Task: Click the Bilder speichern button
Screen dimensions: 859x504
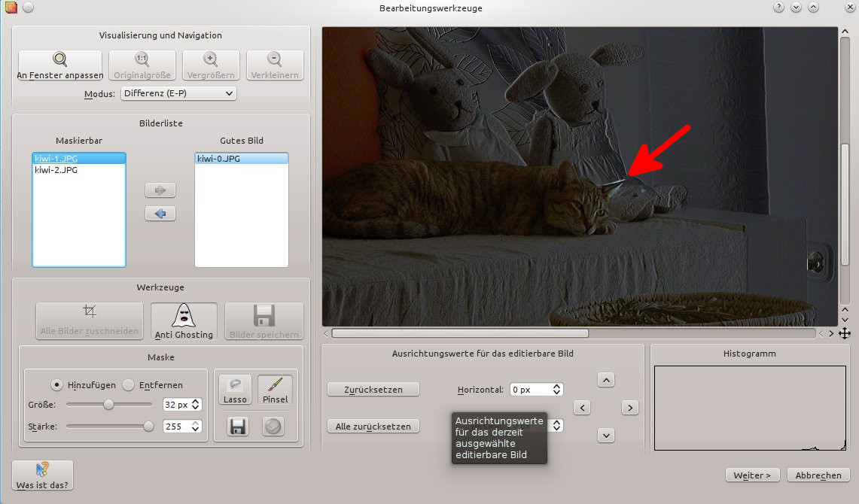Action: (x=264, y=321)
